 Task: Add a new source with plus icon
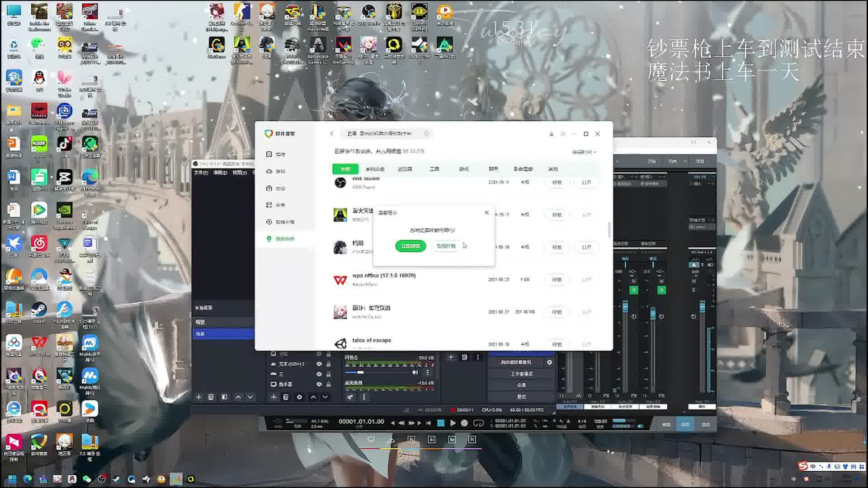coord(274,397)
